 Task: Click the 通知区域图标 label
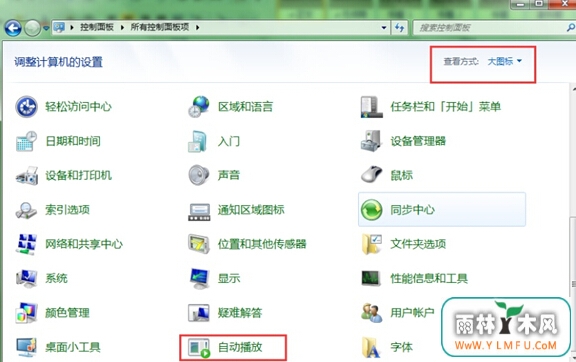pyautogui.click(x=251, y=210)
